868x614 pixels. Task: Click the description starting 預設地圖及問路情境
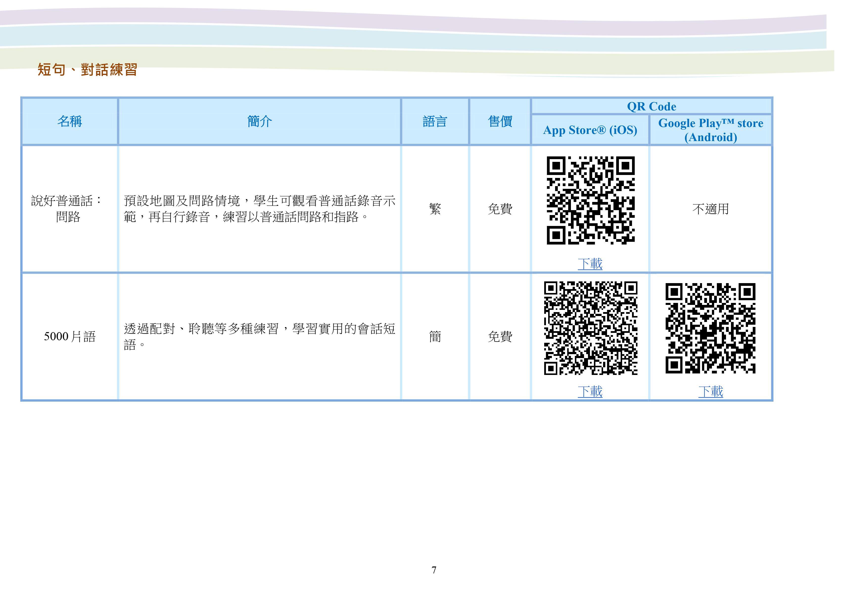(259, 208)
